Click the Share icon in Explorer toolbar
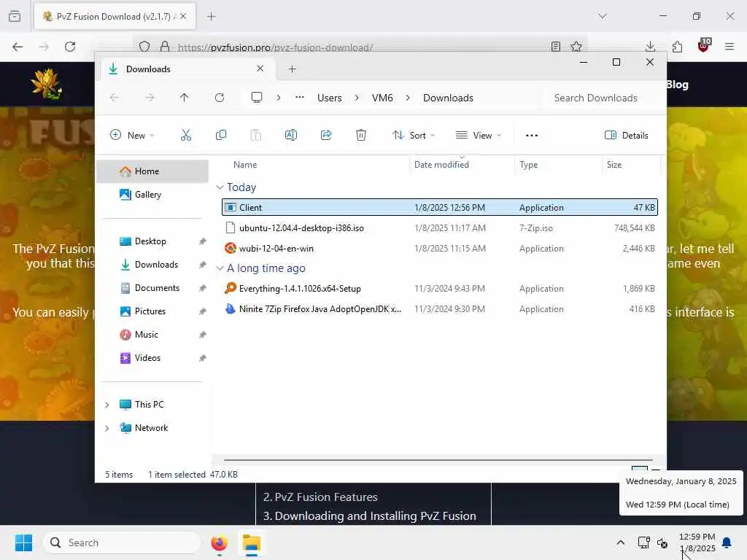The image size is (747, 560). (x=326, y=135)
